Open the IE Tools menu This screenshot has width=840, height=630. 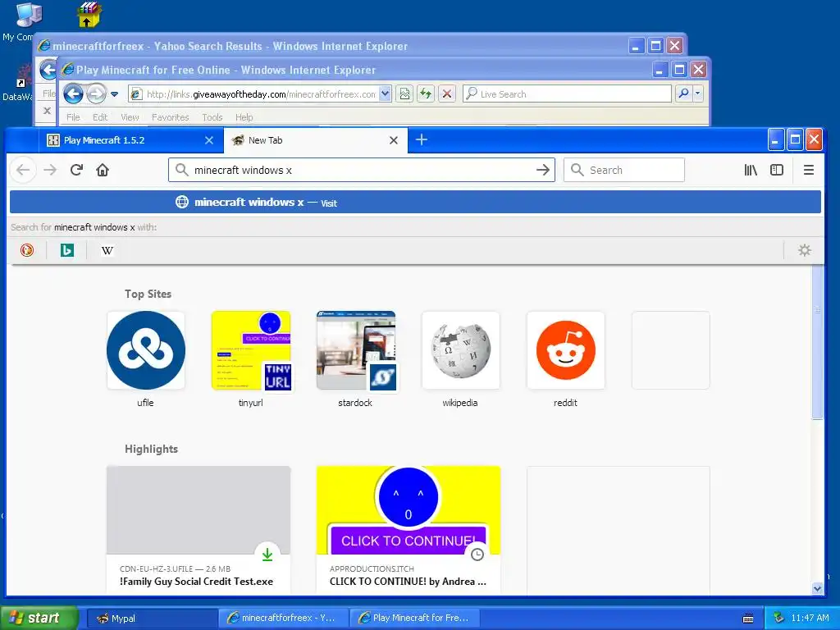click(x=212, y=117)
